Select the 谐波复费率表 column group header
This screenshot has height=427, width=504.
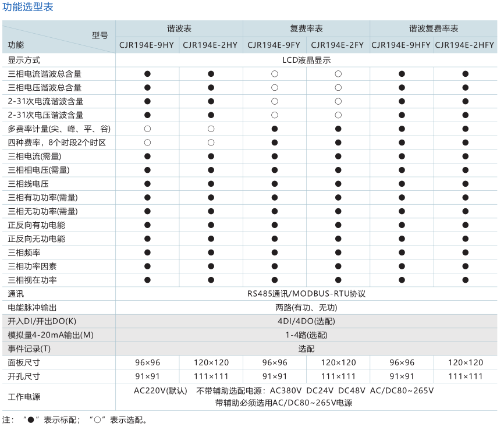[433, 29]
